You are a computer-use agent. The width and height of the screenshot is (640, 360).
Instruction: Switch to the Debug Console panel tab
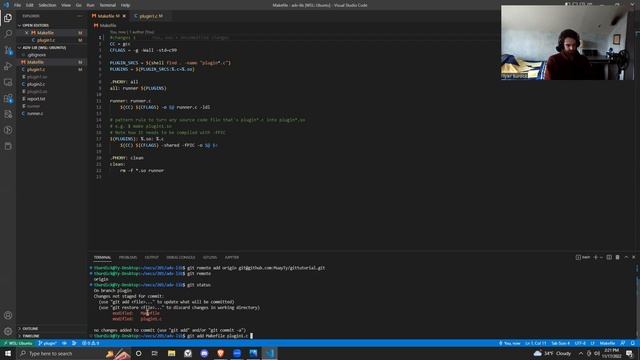pyautogui.click(x=180, y=258)
